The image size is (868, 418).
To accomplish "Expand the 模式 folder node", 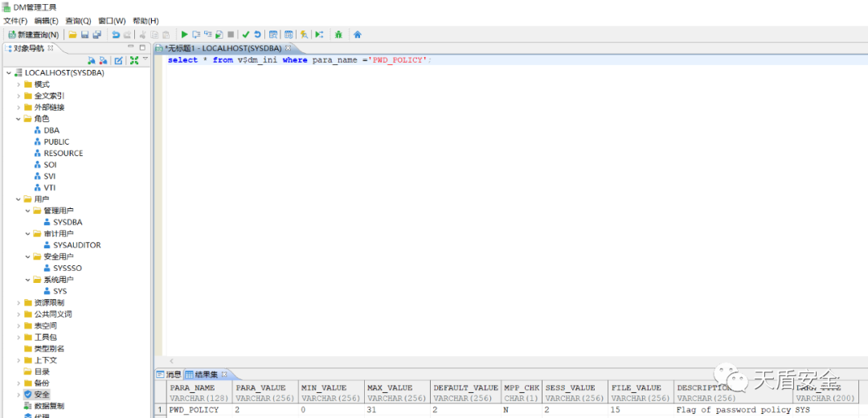I will 18,84.
